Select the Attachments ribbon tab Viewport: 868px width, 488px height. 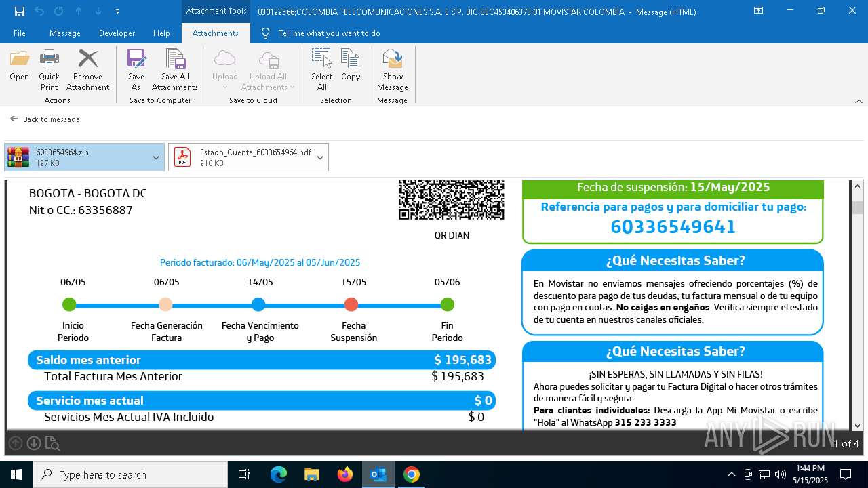216,33
